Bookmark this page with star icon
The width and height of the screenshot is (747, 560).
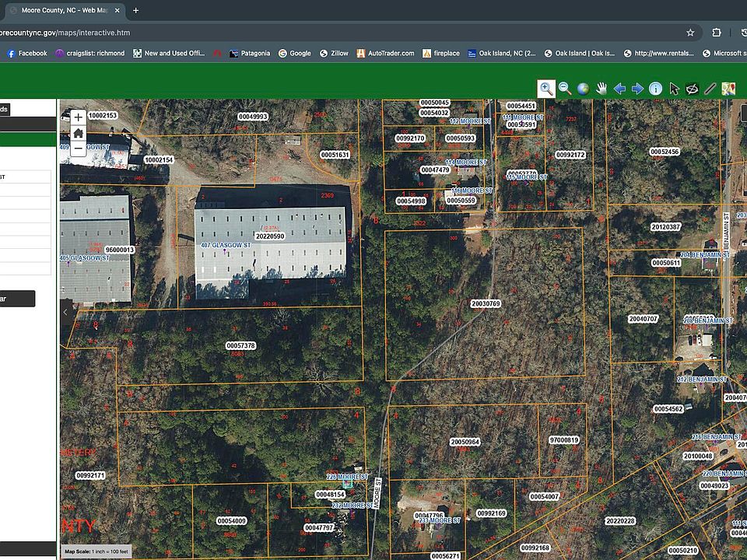(x=690, y=33)
